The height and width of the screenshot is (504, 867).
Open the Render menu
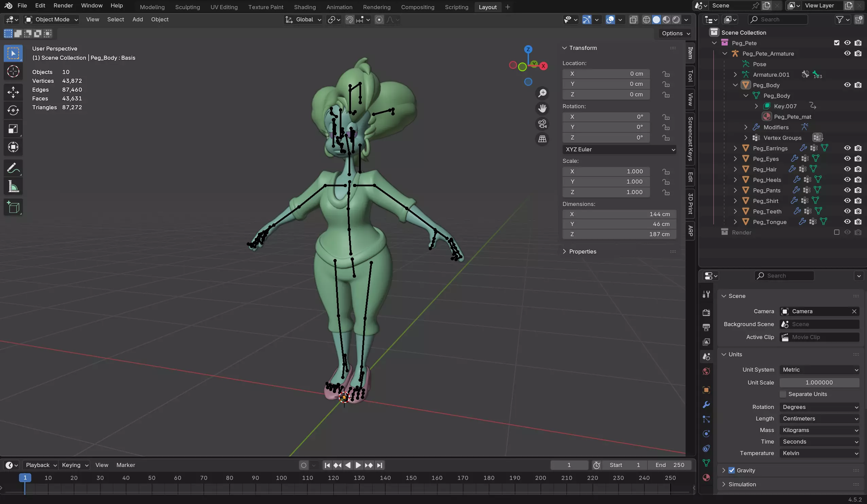click(x=63, y=6)
